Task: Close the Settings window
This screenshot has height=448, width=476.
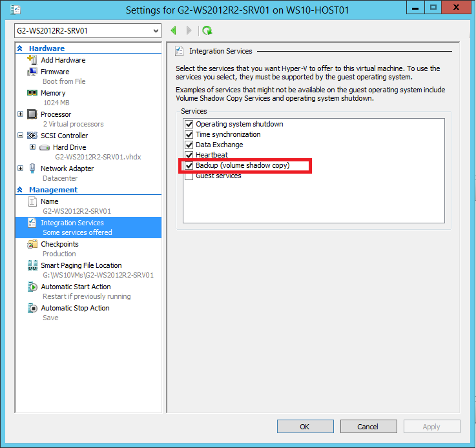Action: [456, 7]
